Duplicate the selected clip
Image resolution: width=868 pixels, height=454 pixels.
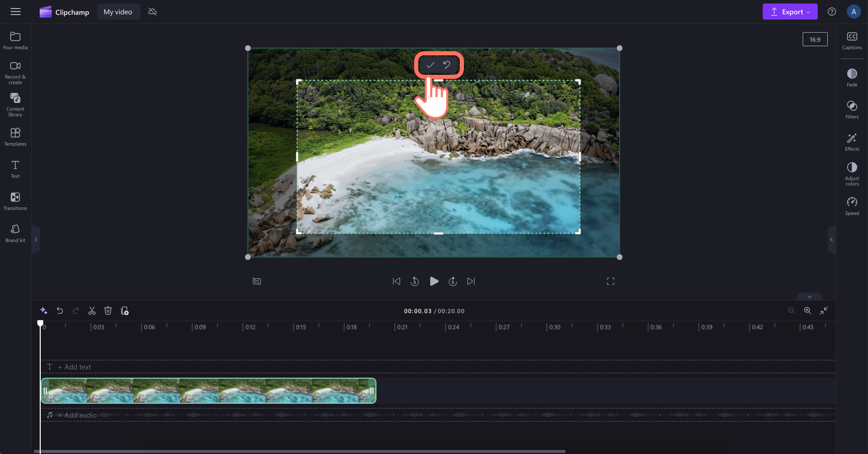pyautogui.click(x=125, y=311)
